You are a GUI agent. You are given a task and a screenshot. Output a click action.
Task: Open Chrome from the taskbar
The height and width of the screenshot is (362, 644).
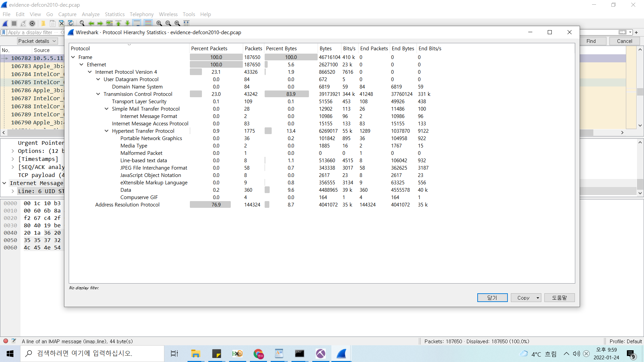(x=258, y=354)
